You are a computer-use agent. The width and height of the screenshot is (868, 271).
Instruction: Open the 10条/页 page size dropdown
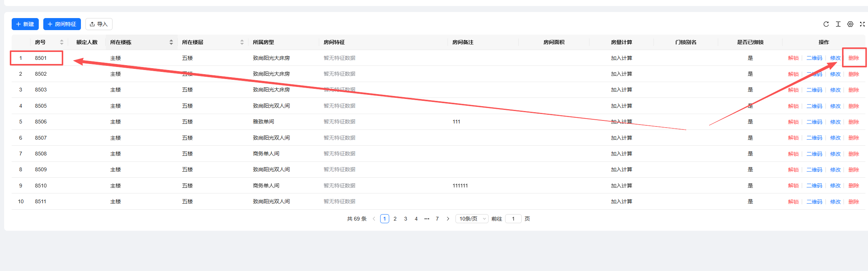tap(472, 219)
